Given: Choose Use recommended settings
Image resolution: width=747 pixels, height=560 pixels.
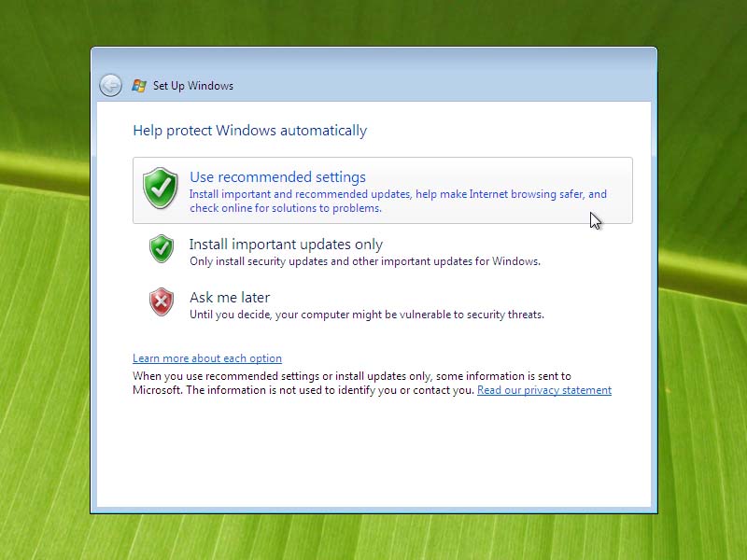Looking at the screenshot, I should (x=383, y=190).
